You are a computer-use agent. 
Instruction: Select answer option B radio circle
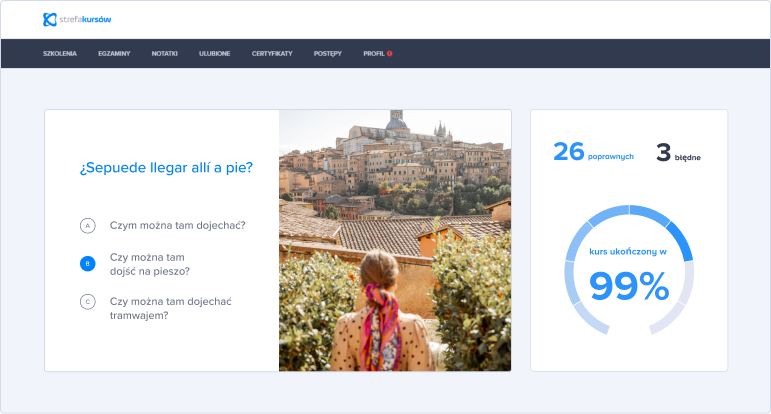tap(87, 264)
